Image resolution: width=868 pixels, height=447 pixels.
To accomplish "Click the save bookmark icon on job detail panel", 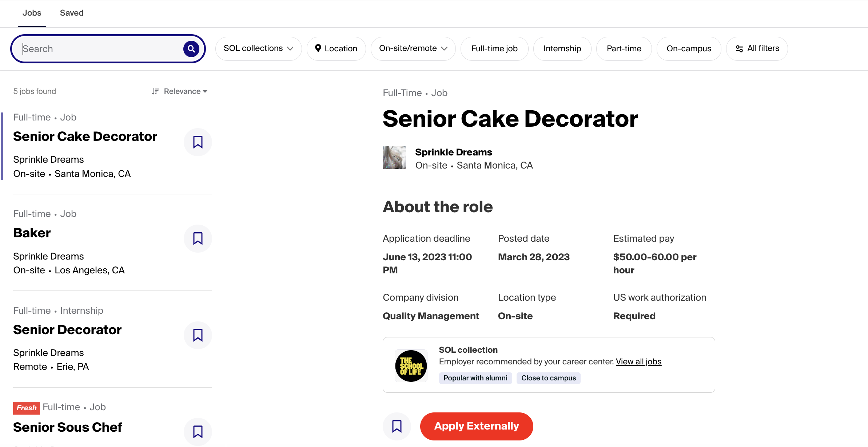I will (x=397, y=426).
